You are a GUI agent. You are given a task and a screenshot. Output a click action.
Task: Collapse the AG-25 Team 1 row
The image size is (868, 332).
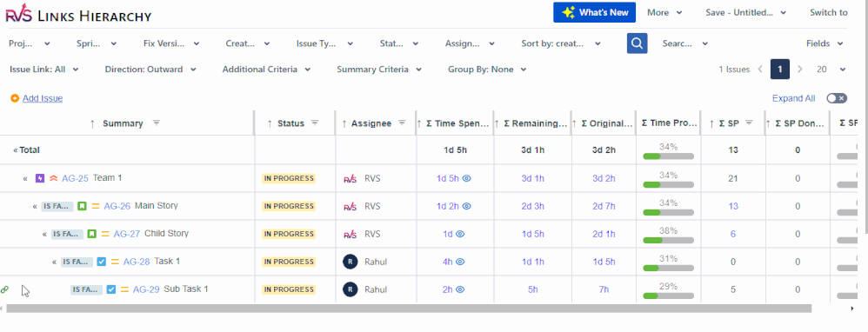coord(25,178)
